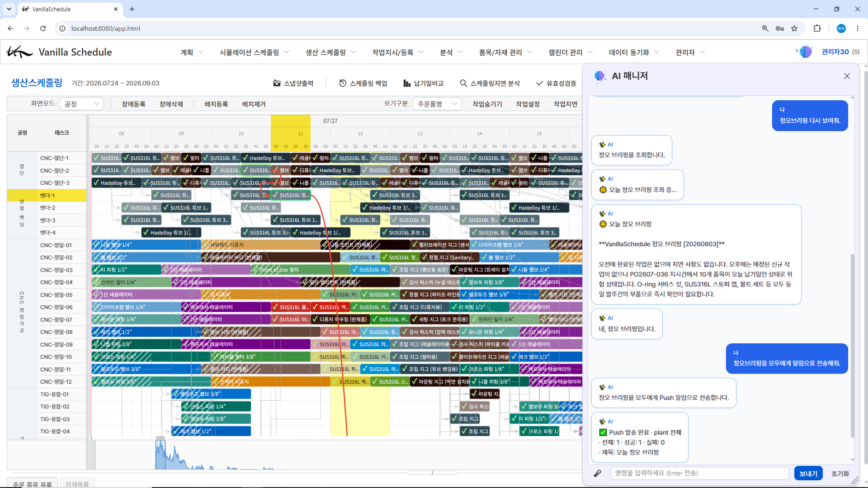868x488 pixels.
Task: Expand the 품목/자재 관리 menu
Action: click(x=506, y=52)
